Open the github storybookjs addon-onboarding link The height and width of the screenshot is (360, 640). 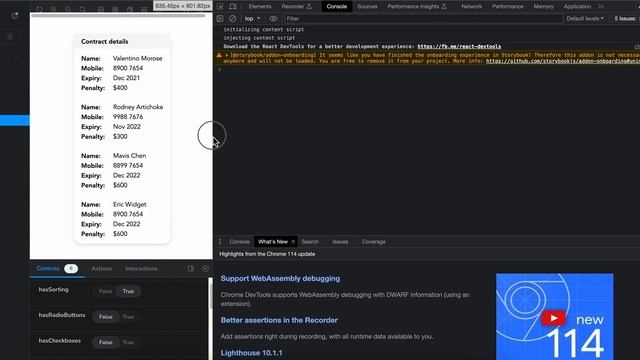coord(562,61)
